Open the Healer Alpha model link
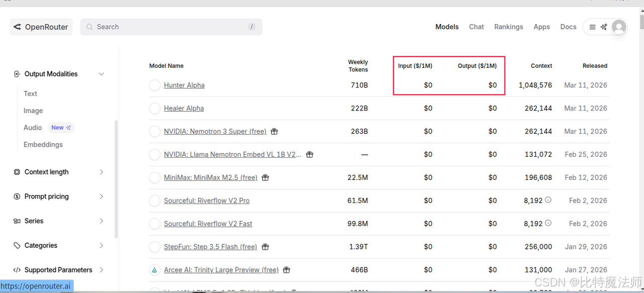 point(184,109)
